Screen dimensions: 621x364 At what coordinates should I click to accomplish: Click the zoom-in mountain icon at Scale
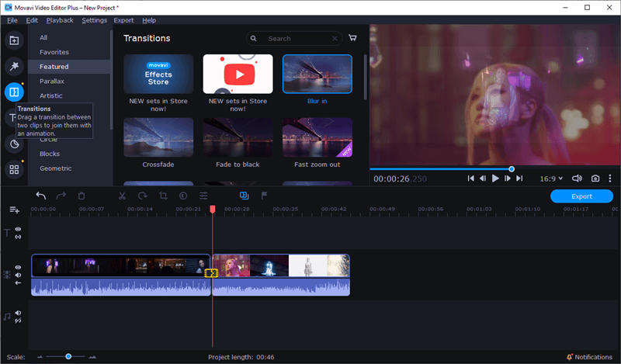(x=92, y=357)
